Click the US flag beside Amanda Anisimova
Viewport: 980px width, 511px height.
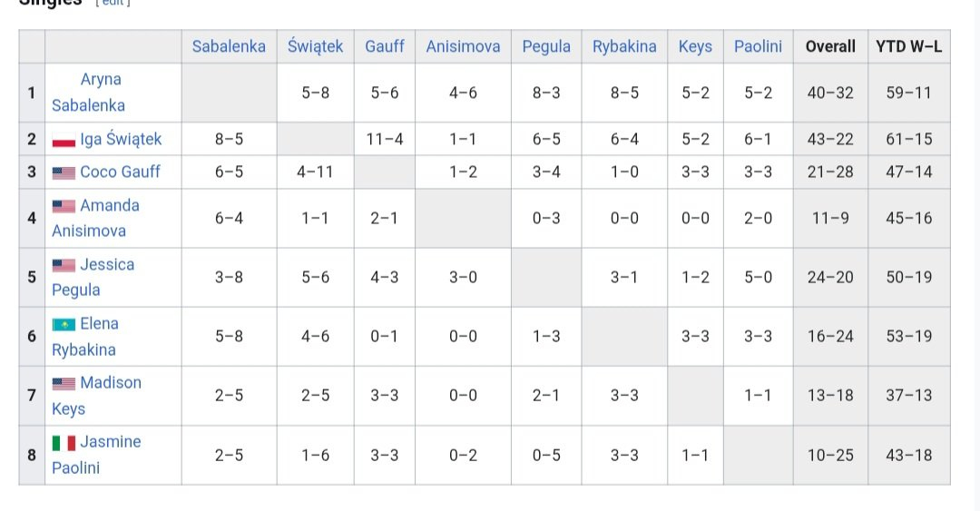tap(64, 206)
